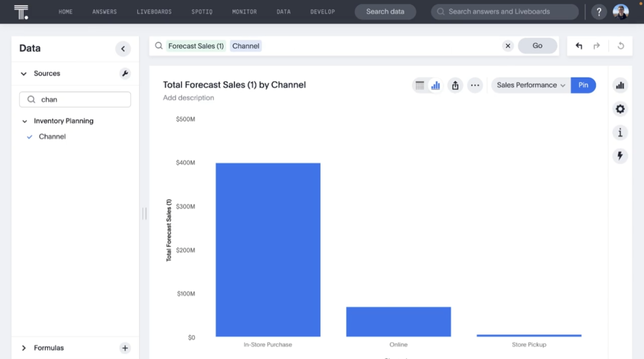
Task: Reset the search with the refresh icon
Action: point(621,46)
